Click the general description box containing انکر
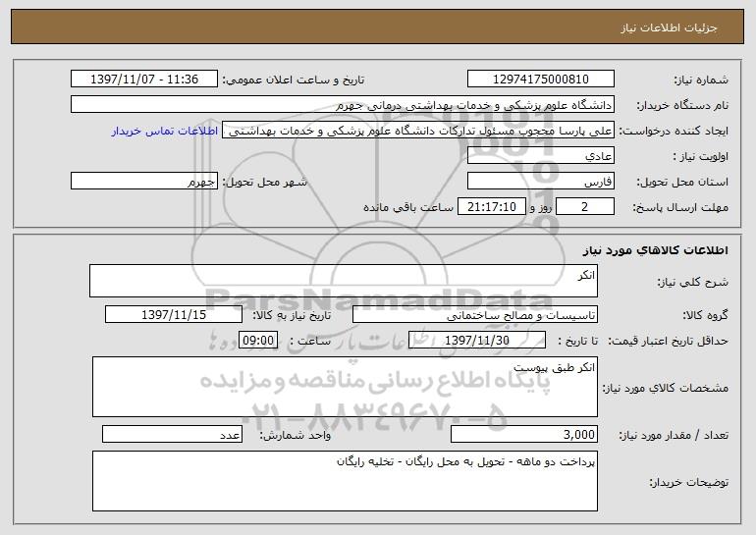The height and width of the screenshot is (535, 756). tap(344, 281)
